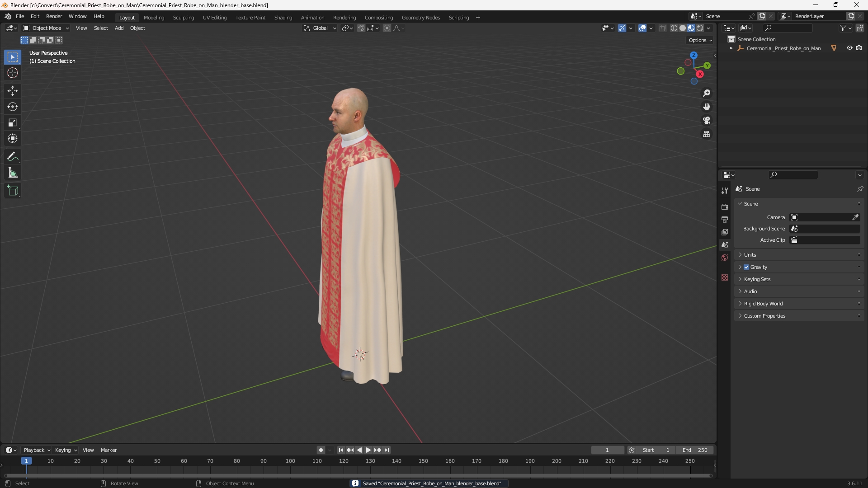Activate the Move tool
Screen dimensions: 868x488
coord(13,91)
